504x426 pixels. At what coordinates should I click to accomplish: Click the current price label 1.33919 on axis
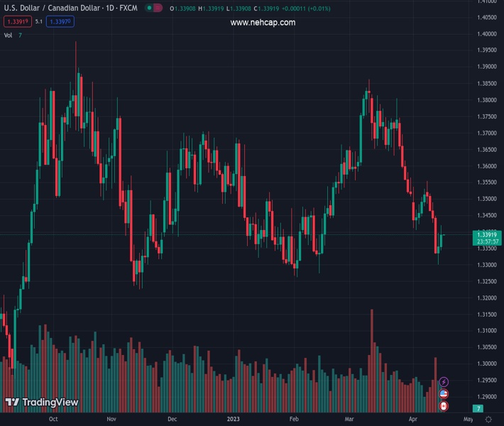coord(487,234)
